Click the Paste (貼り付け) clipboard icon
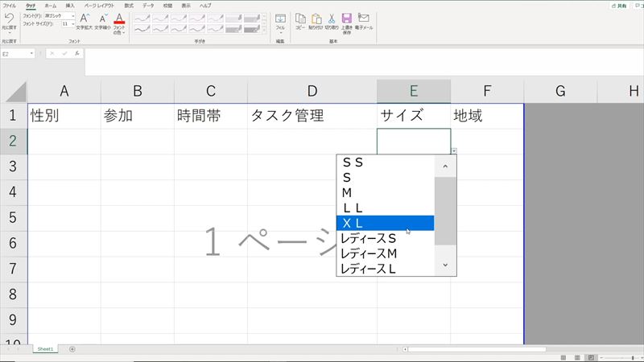The image size is (644, 362). click(x=316, y=19)
